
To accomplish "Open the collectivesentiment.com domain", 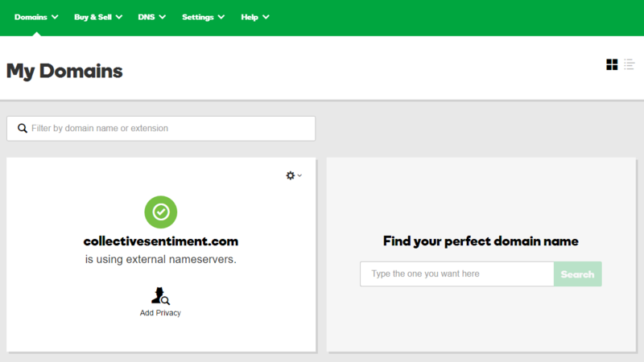I will pyautogui.click(x=161, y=241).
